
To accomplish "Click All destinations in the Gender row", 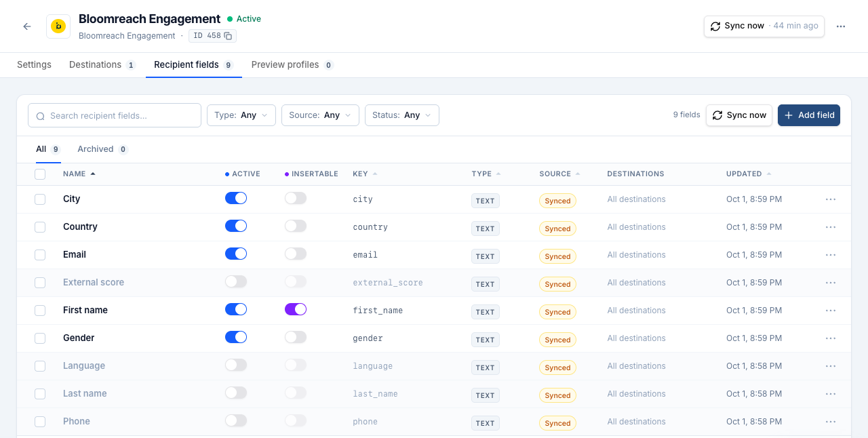I will (x=636, y=338).
